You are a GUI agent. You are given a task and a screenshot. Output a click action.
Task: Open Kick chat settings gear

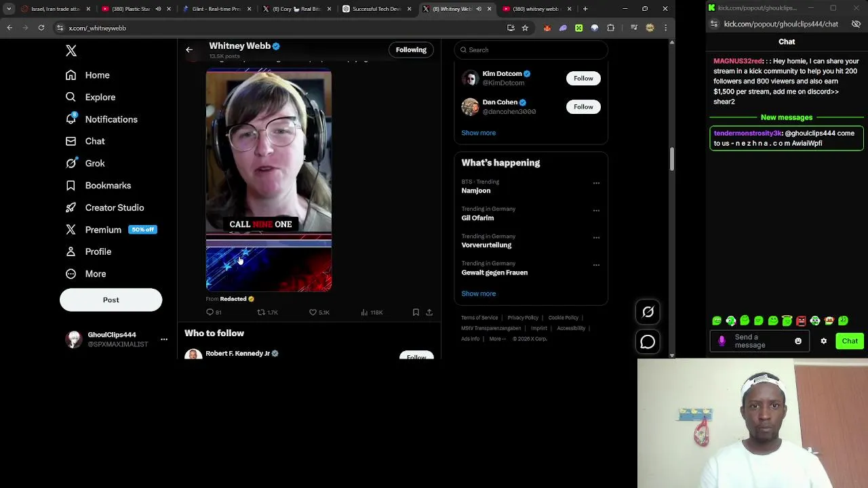coord(824,341)
